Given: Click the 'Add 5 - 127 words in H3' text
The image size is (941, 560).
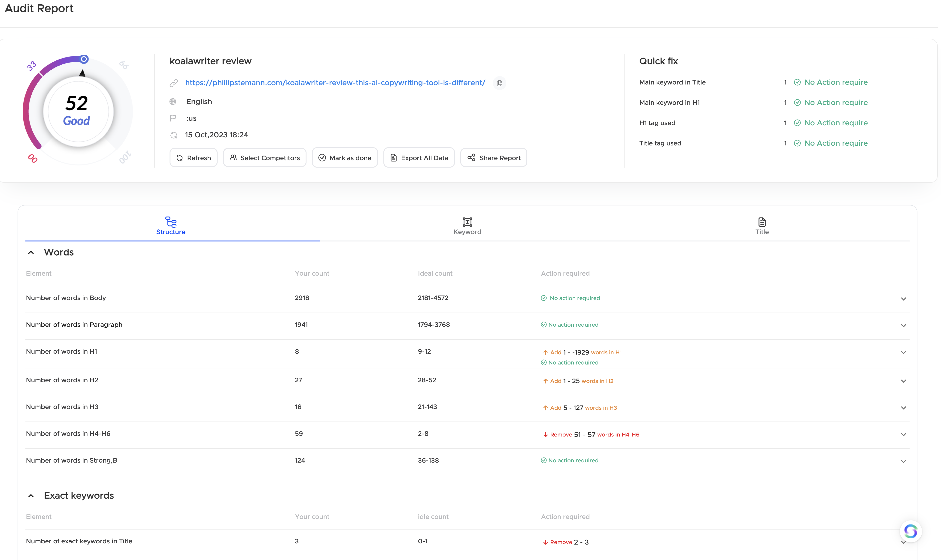Looking at the screenshot, I should coord(583,408).
